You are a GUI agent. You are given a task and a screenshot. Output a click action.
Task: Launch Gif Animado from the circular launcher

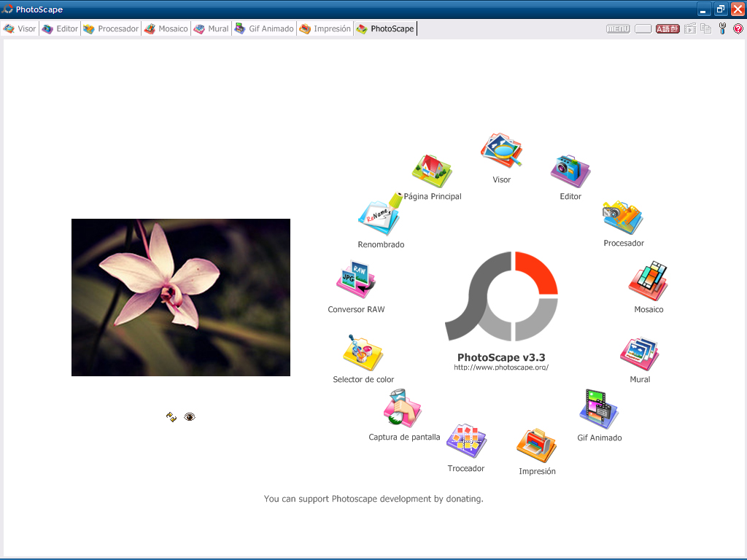(x=599, y=409)
